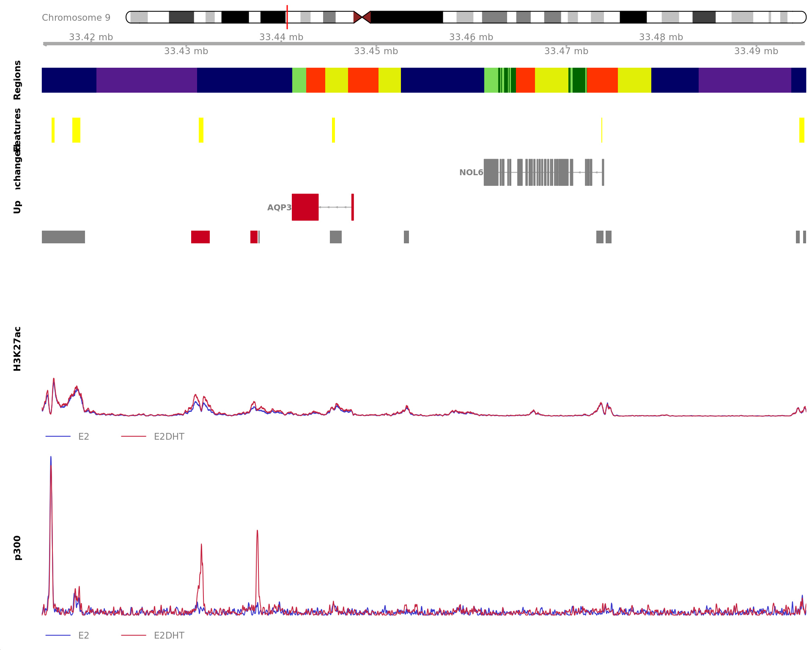
Task: Click the thin yellow Features line under 33.47 mb
Action: tap(601, 130)
